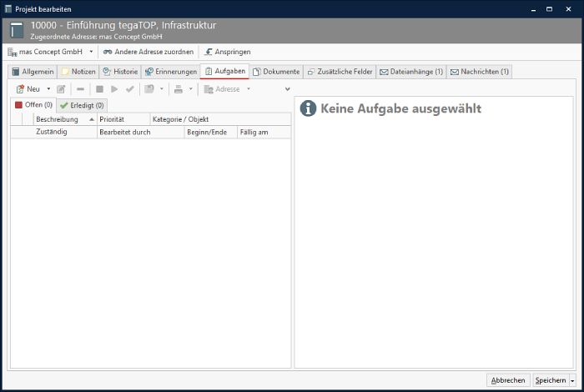Click the mas Concept GmbH address button
Viewport: 584px width, 392px height.
tap(45, 52)
